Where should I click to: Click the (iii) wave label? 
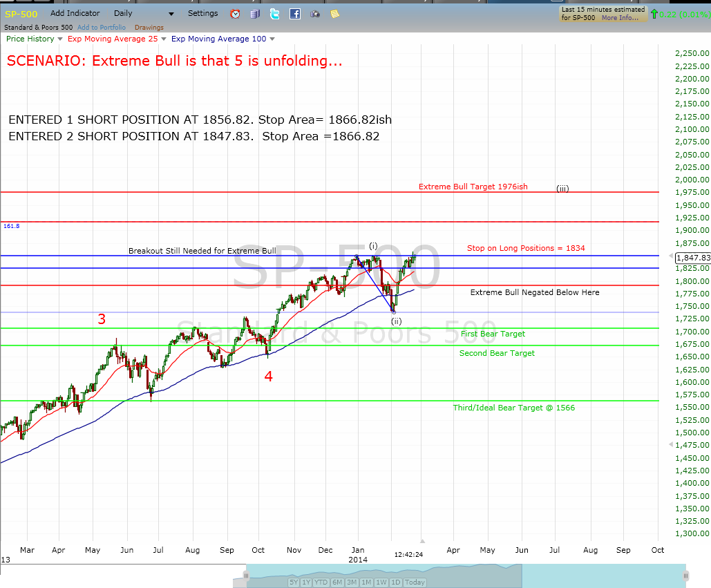562,189
